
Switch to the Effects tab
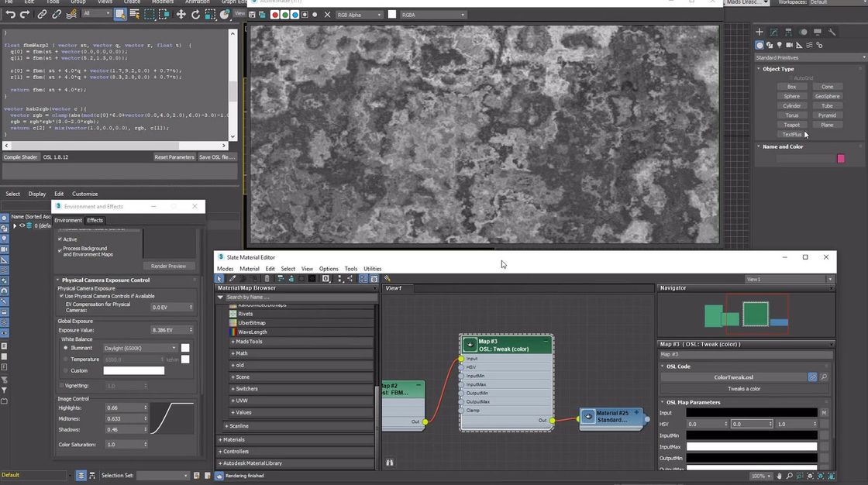(x=95, y=220)
